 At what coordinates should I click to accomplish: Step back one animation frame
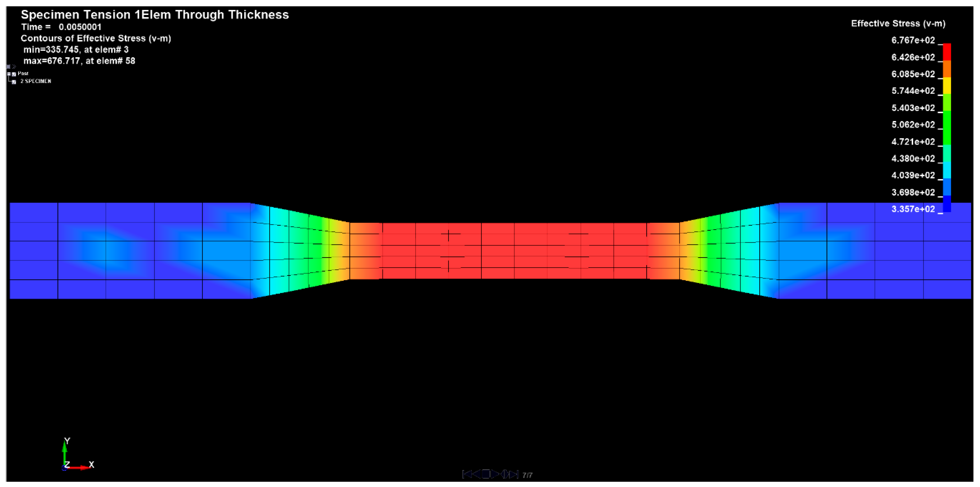pyautogui.click(x=502, y=474)
